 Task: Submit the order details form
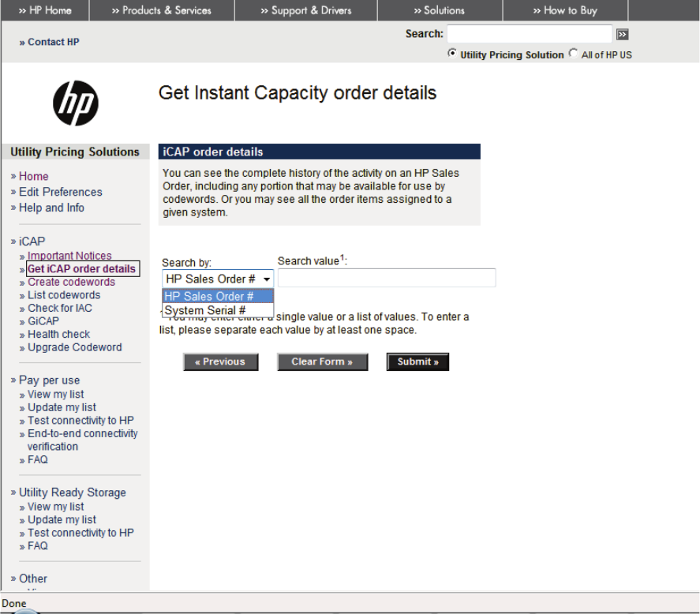pos(417,361)
